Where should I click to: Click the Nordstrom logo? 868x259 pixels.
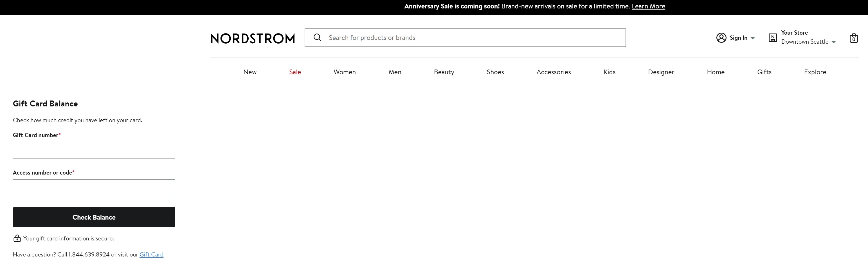click(x=252, y=39)
